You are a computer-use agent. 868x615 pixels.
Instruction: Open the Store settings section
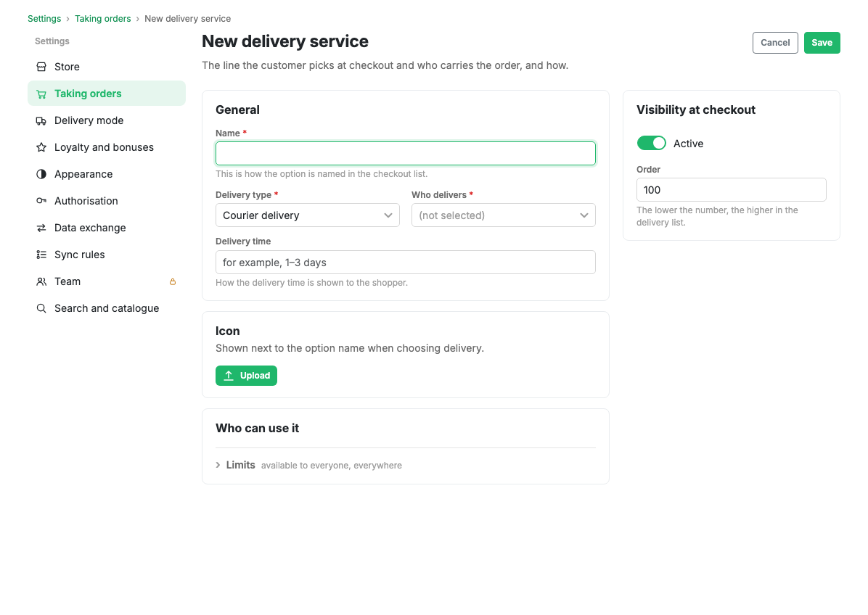tap(106, 67)
